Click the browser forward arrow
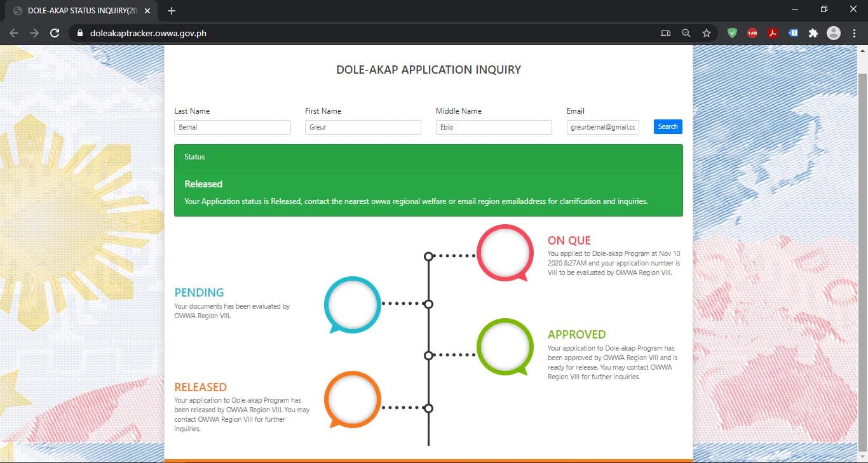The width and height of the screenshot is (868, 463). coord(34,33)
